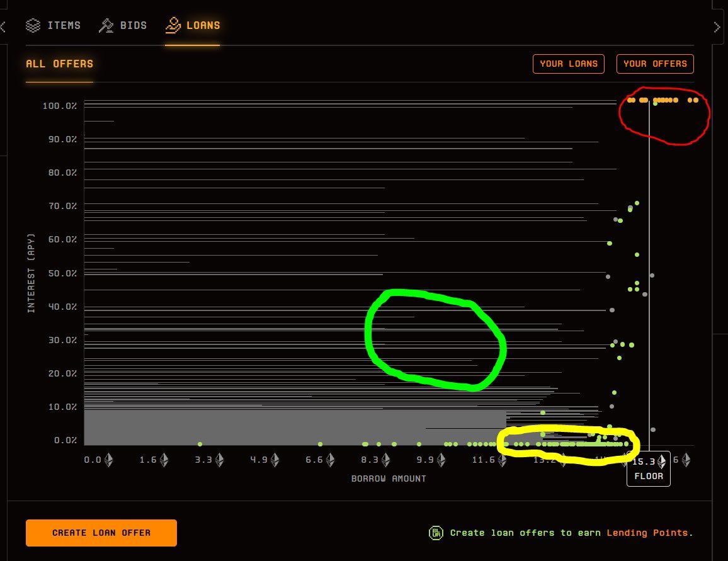Screen dimensions: 728x561
Task: Click the 50.0% interest axis label
Action: point(62,273)
